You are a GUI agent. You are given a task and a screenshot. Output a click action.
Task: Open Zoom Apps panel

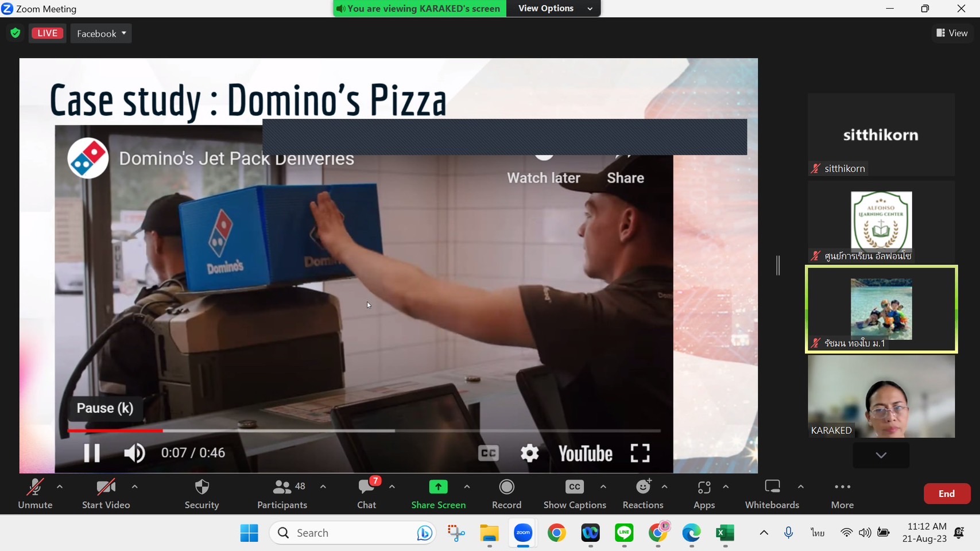click(x=704, y=494)
